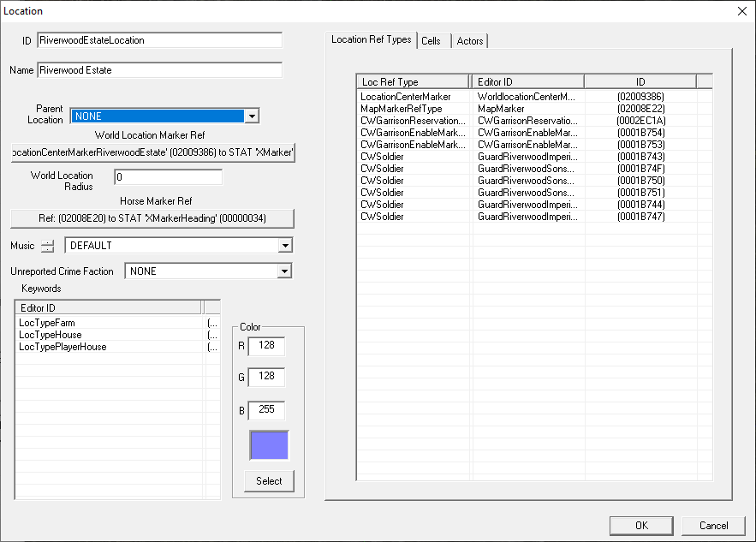Close the Location dialog window
The image size is (756, 542).
click(741, 11)
